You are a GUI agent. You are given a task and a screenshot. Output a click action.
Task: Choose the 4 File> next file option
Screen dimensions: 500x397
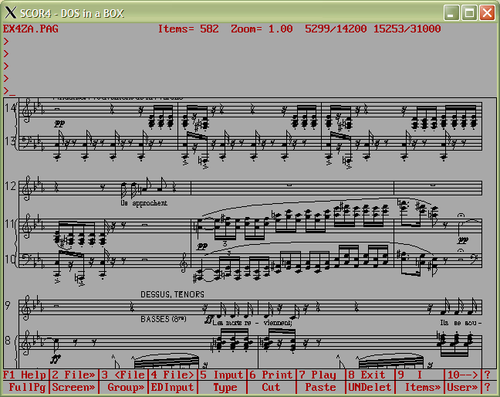172,375
